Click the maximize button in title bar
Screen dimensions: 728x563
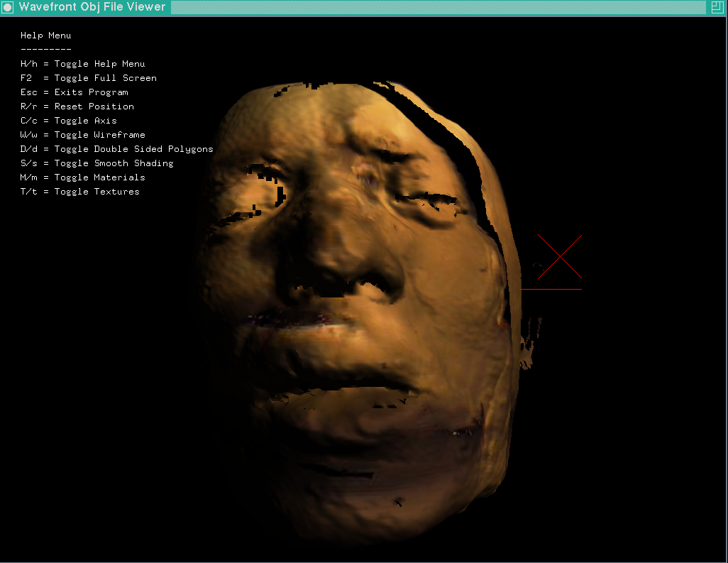point(717,7)
